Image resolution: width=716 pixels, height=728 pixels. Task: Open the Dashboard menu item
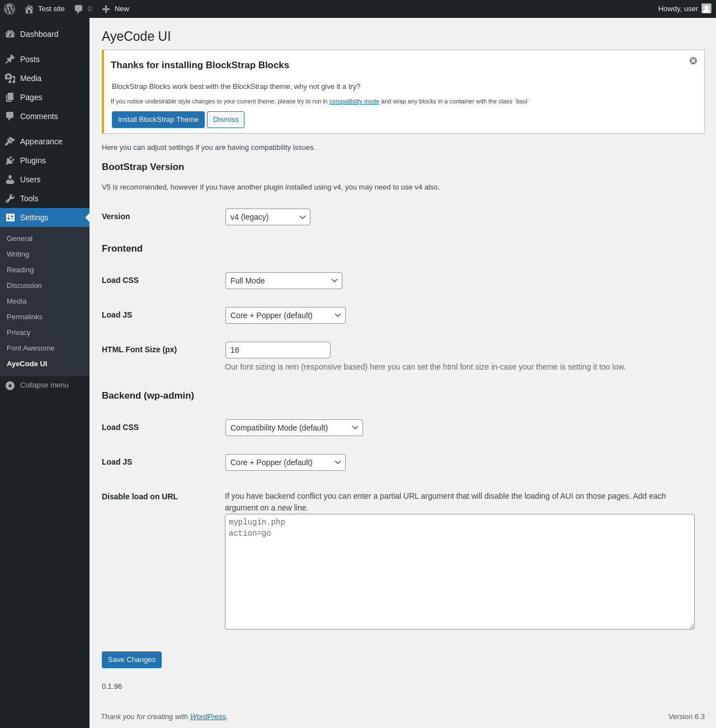[45, 34]
